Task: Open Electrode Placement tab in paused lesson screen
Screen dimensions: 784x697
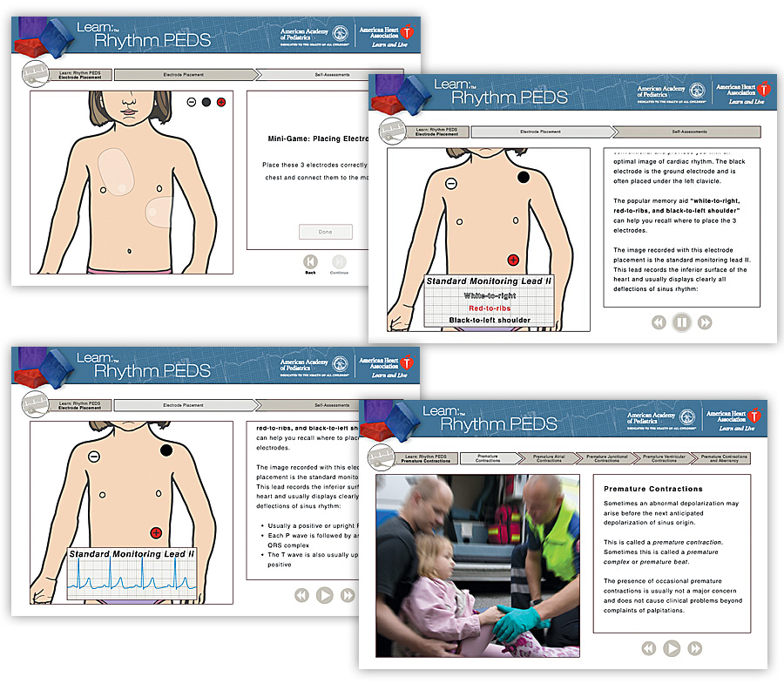Action: tap(542, 132)
